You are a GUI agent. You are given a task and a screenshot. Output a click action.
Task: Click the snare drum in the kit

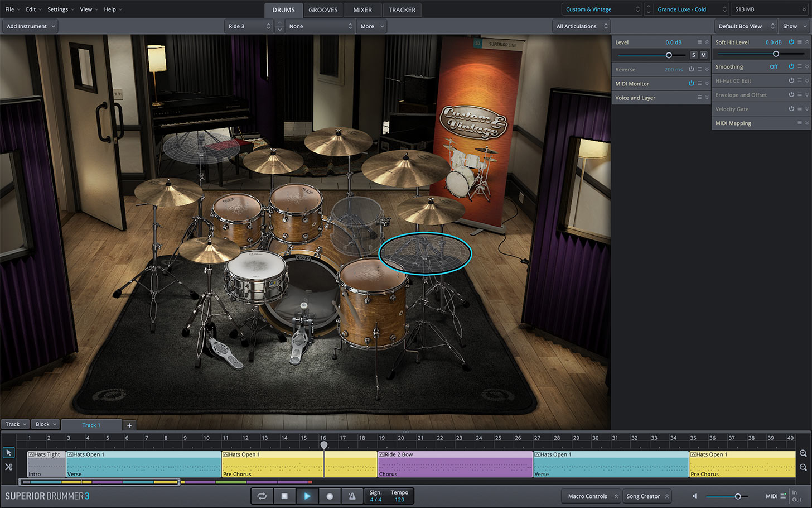[256, 277]
